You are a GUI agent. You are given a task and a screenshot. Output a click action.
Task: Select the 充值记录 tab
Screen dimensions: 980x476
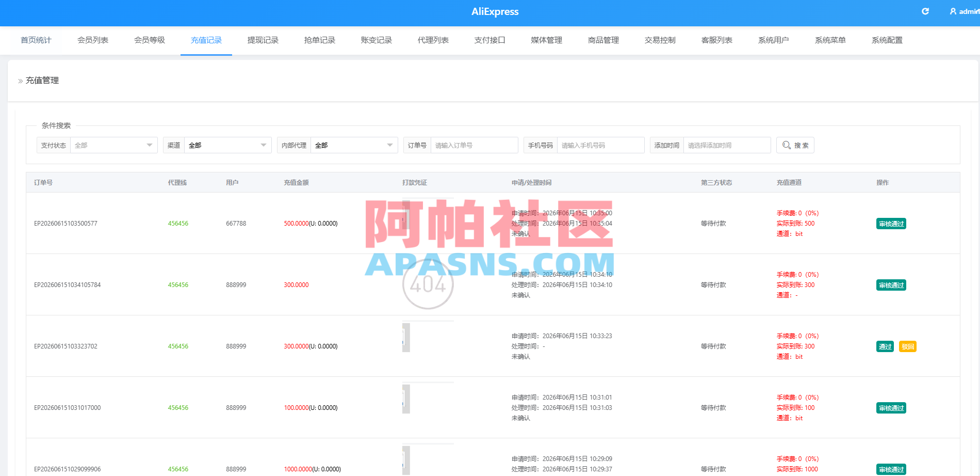[x=206, y=40]
